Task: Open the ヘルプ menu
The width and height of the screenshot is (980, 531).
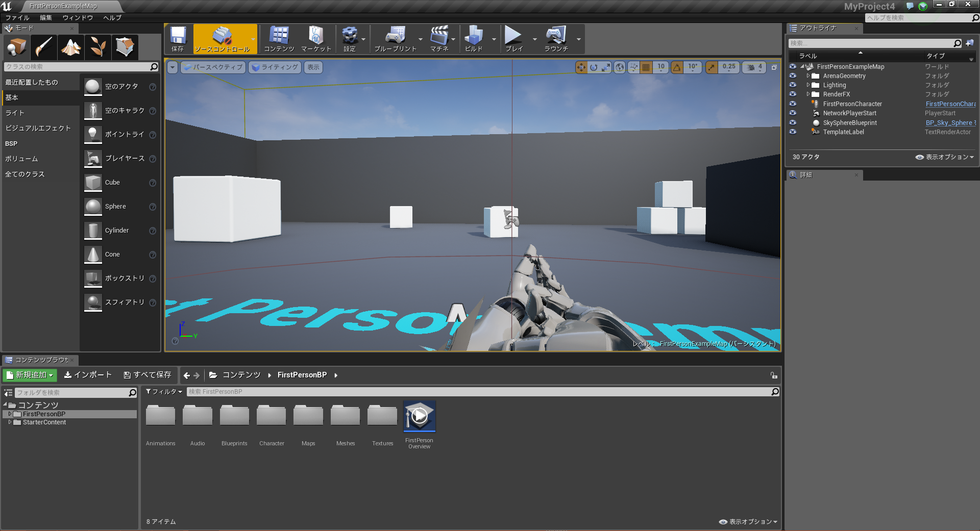Action: pos(112,18)
